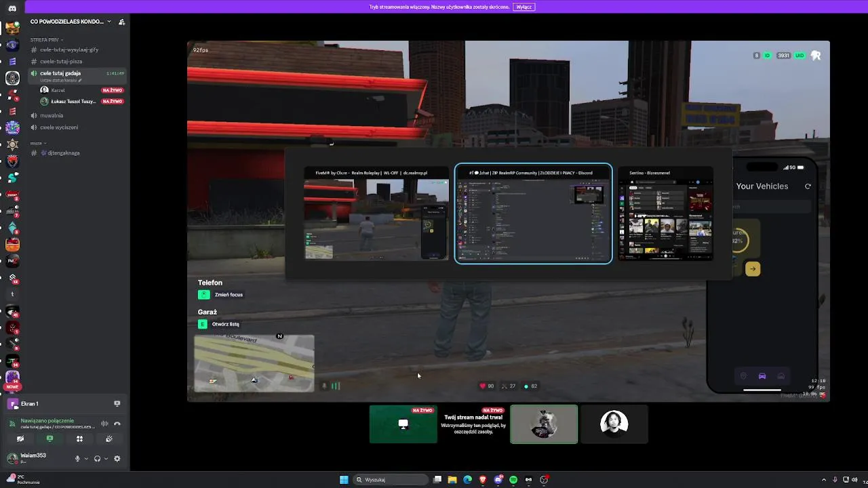Switch to the Sentino Biznesmenel window thumbnail
Image resolution: width=868 pixels, height=488 pixels.
tap(665, 214)
